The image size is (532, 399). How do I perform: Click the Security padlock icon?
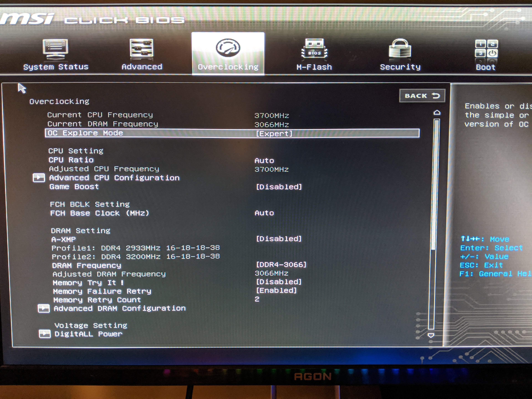pyautogui.click(x=400, y=49)
